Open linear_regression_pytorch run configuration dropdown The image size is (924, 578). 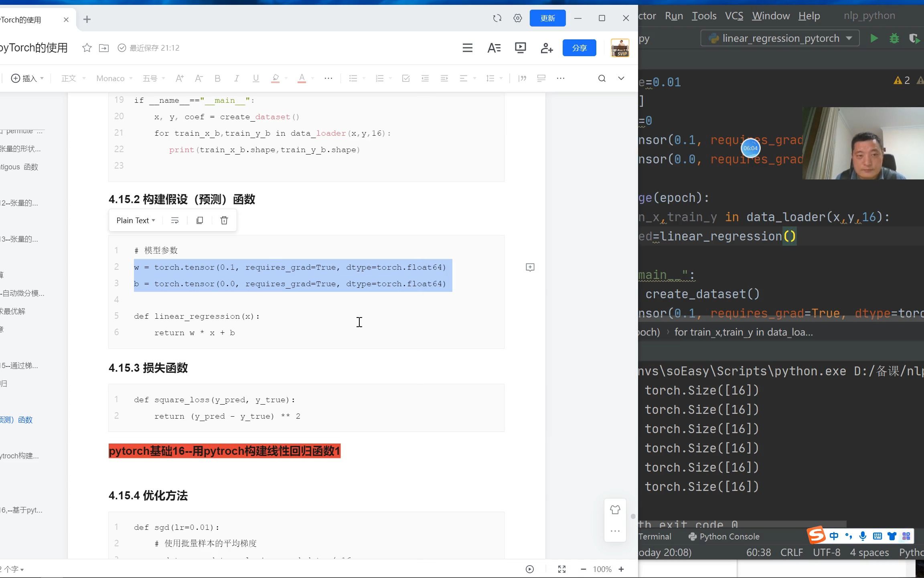click(780, 39)
